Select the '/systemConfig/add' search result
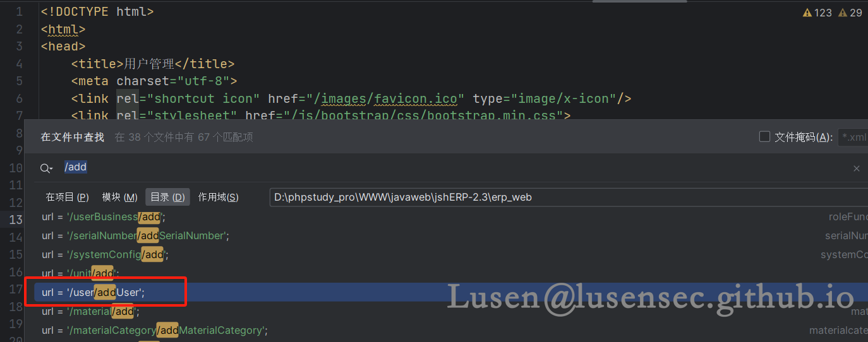This screenshot has height=342, width=868. coord(105,254)
